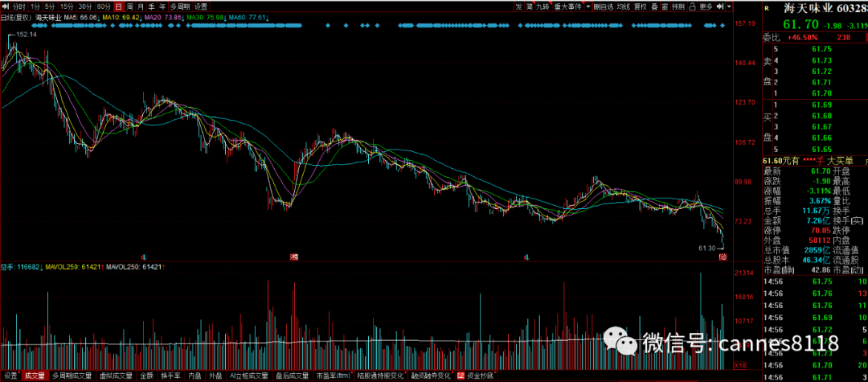Click the 复权 button in the toolbar

641,6
